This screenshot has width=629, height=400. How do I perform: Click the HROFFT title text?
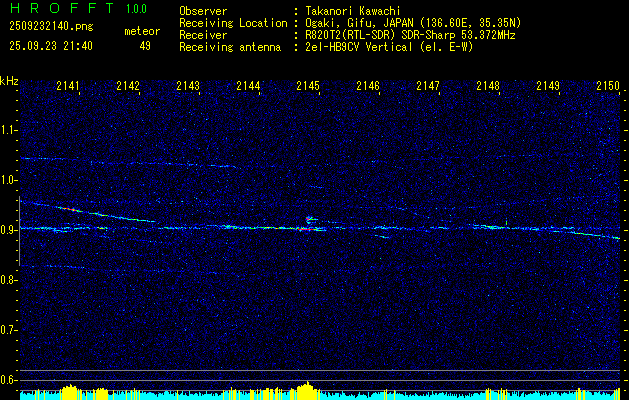[62, 8]
